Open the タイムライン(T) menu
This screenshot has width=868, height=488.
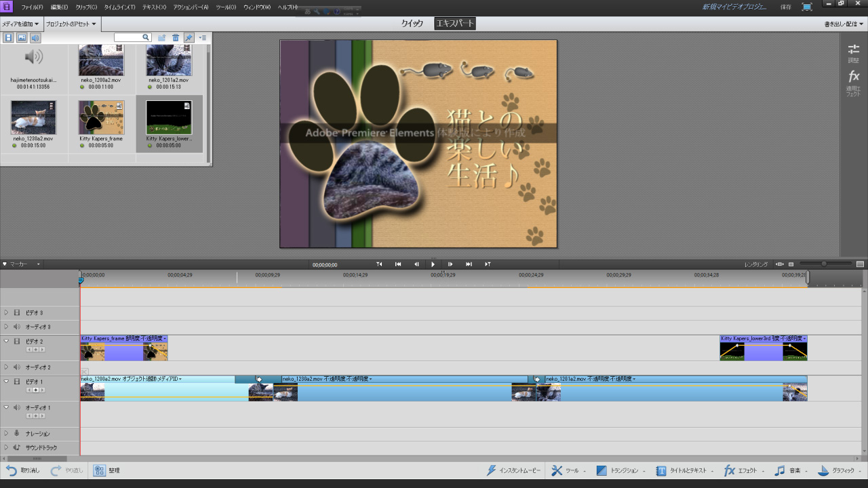(x=119, y=7)
